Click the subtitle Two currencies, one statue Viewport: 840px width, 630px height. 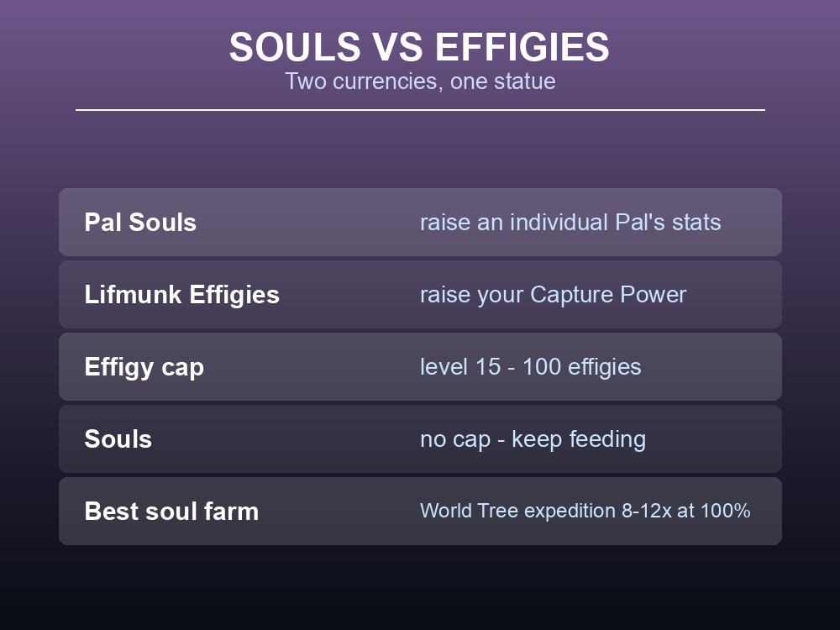pos(420,81)
